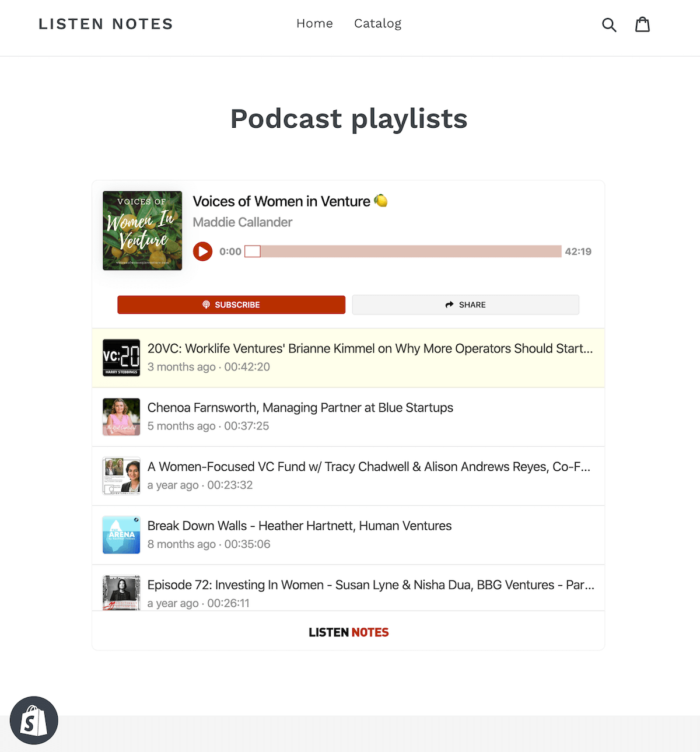Open the Voices of Women in Venture cover art

(142, 230)
